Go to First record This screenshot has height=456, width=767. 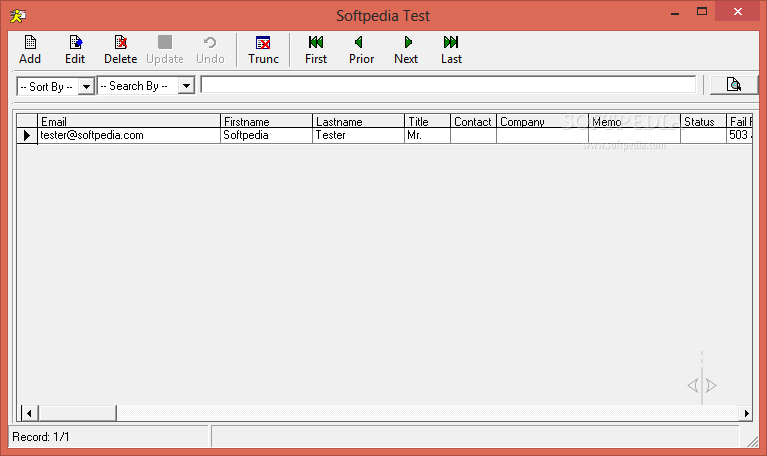click(316, 49)
